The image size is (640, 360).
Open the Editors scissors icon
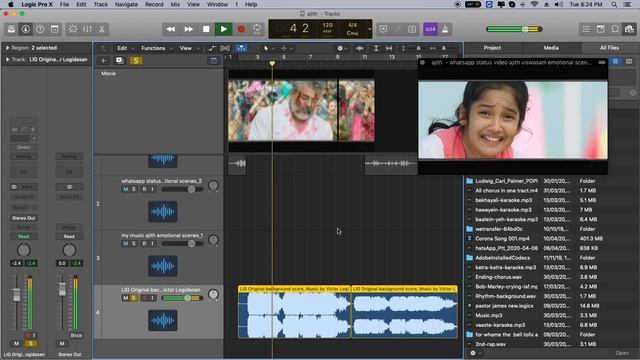pos(102,29)
